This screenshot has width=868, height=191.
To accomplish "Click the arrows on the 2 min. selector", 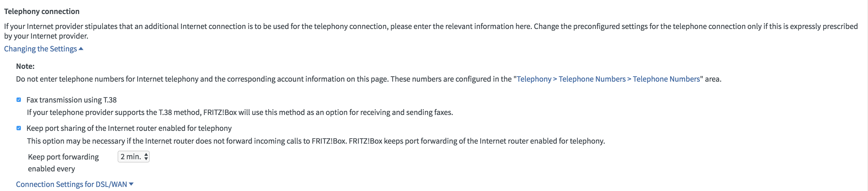I will (146, 157).
